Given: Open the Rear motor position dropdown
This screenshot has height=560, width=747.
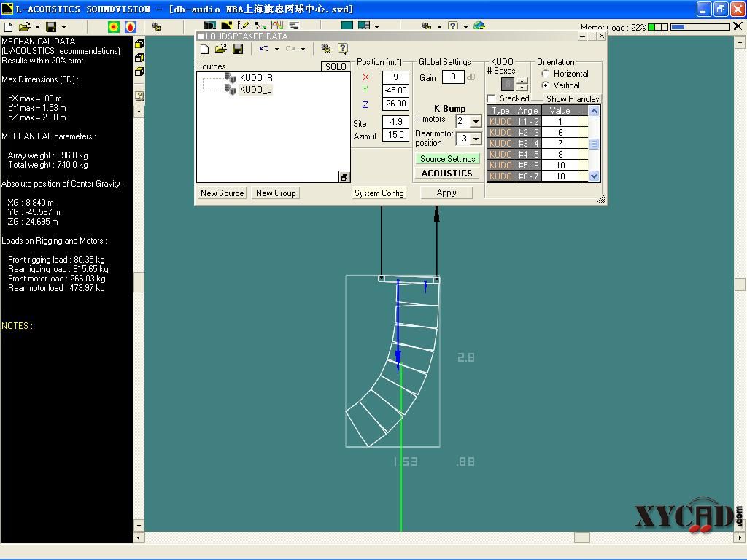Looking at the screenshot, I should coord(476,139).
